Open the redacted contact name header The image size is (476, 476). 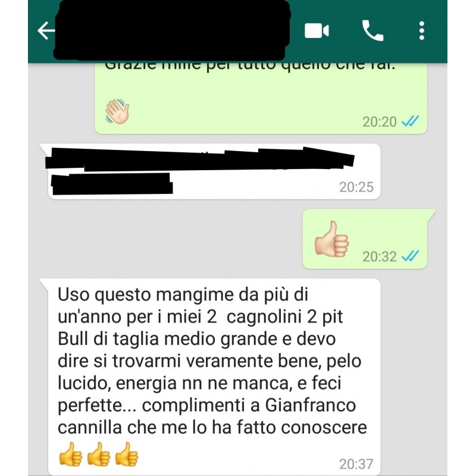point(173,30)
